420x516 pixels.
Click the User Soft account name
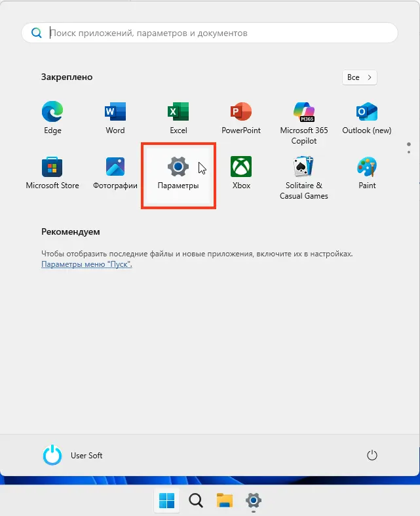(86, 456)
